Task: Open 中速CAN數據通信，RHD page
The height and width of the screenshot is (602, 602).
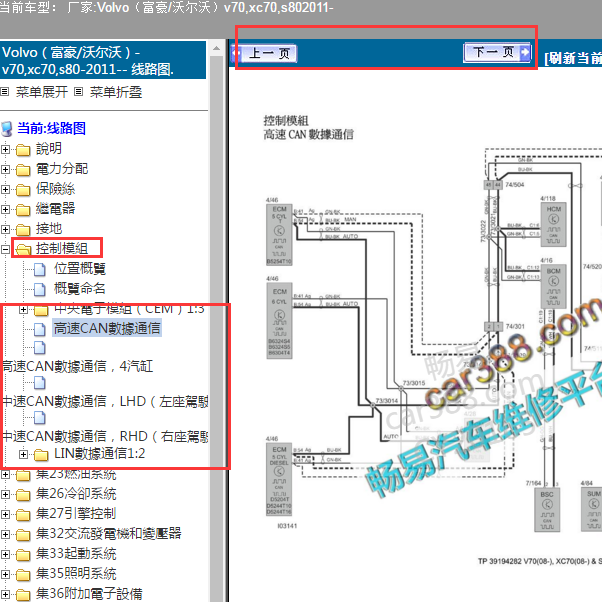Action: tap(105, 437)
